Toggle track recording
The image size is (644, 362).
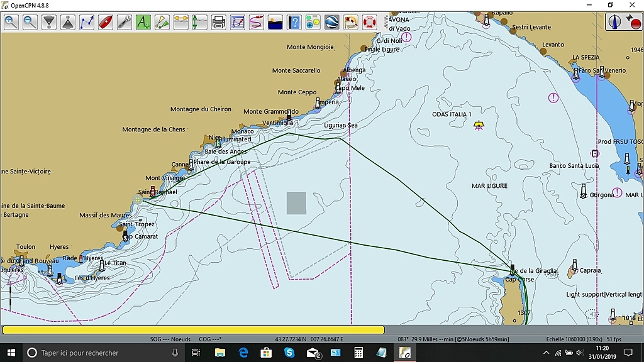point(257,22)
